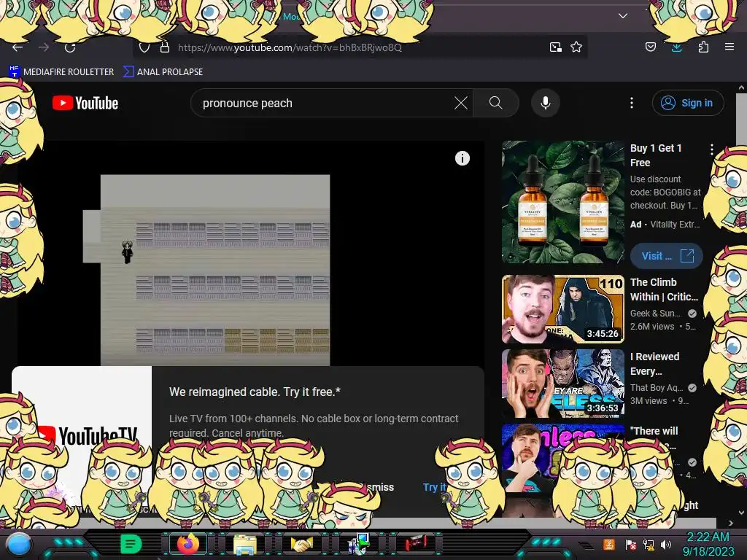The image size is (747, 560).
Task: Open YouTube settings three-dot menu
Action: (x=632, y=103)
